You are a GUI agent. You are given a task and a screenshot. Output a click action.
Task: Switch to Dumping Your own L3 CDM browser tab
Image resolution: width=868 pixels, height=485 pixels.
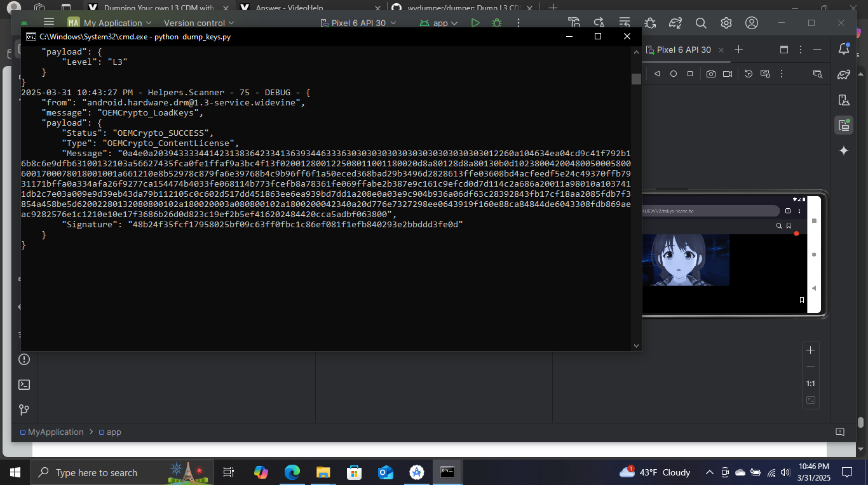tap(159, 8)
